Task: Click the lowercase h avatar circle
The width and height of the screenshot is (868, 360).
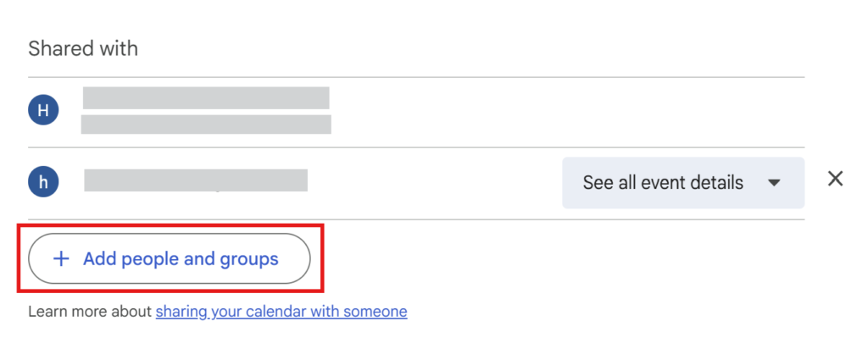Action: pyautogui.click(x=43, y=182)
